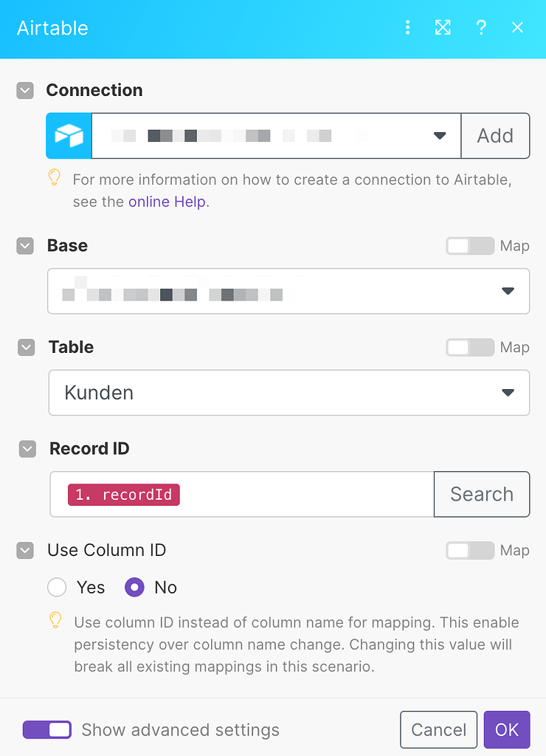Open the module options kebab menu
The height and width of the screenshot is (756, 546).
(407, 27)
